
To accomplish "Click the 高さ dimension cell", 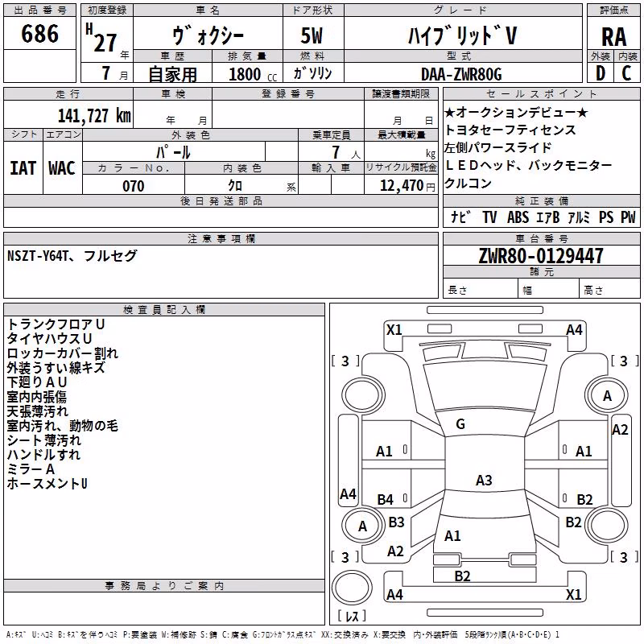I will pyautogui.click(x=609, y=290).
